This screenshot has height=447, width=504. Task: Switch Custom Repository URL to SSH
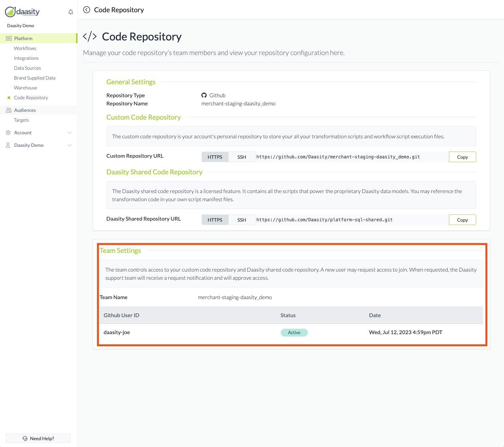[x=242, y=157]
